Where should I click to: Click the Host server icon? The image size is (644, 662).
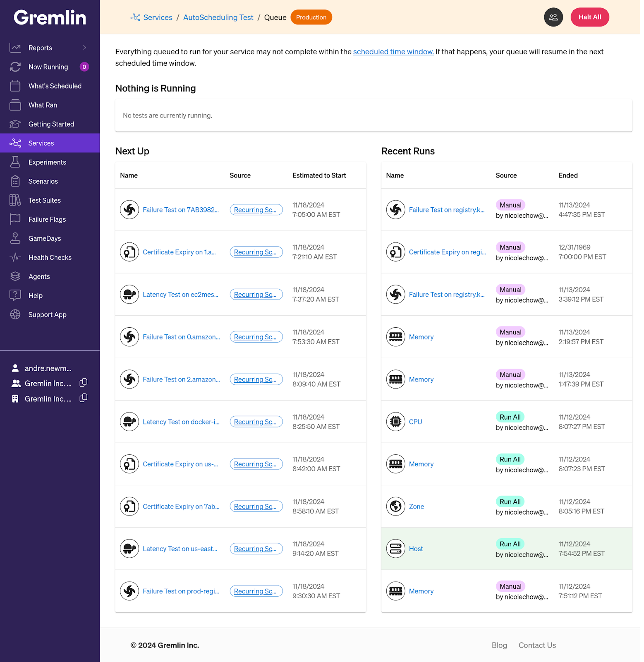click(x=396, y=549)
